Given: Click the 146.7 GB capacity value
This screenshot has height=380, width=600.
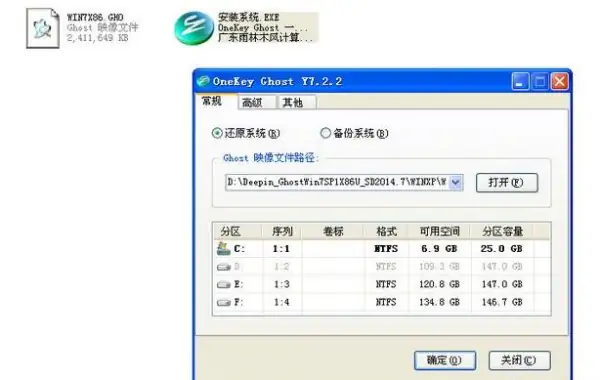Looking at the screenshot, I should click(x=502, y=302).
